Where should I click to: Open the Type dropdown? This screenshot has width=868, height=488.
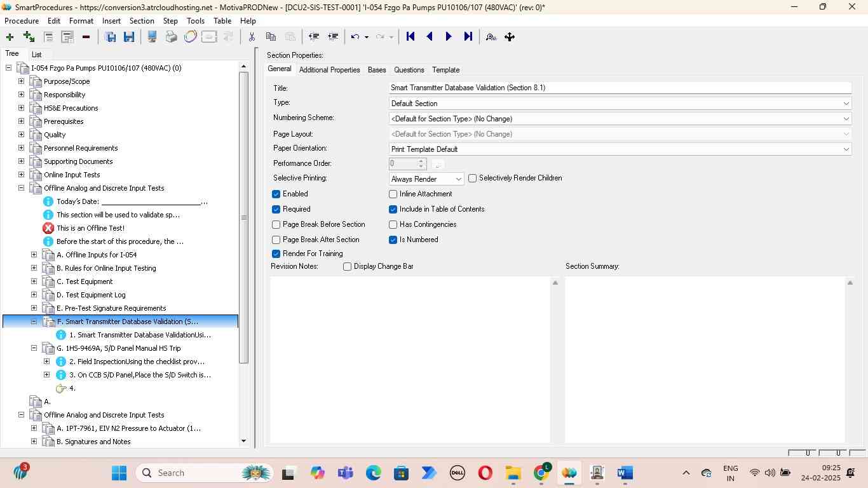tap(620, 104)
